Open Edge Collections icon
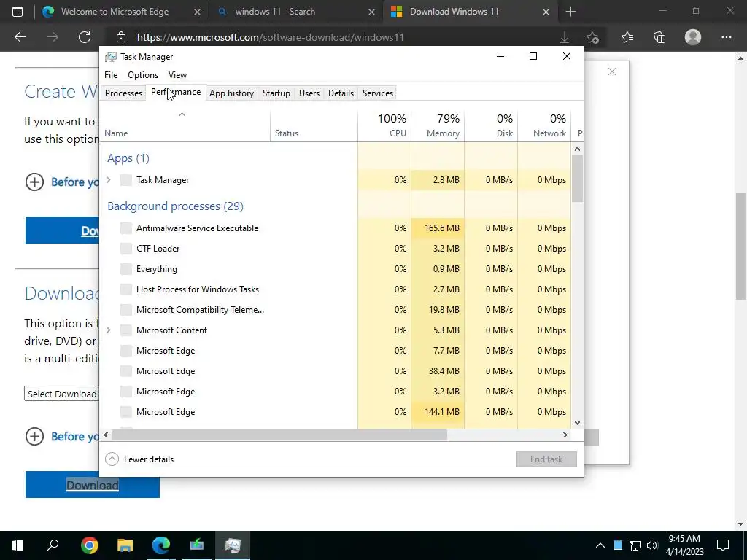This screenshot has height=560, width=747. pyautogui.click(x=659, y=37)
